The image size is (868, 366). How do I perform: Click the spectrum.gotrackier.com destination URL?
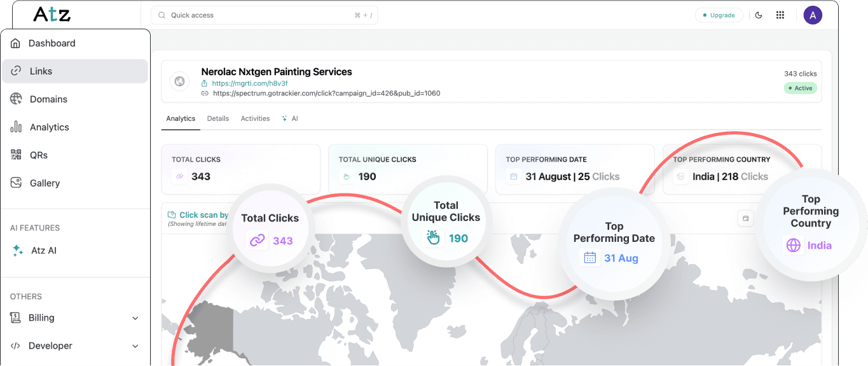click(x=327, y=93)
